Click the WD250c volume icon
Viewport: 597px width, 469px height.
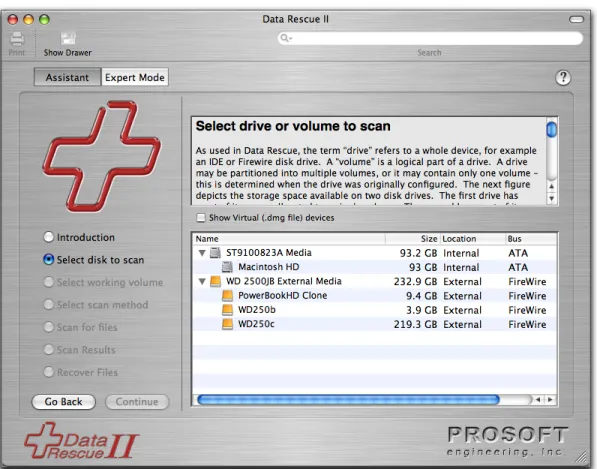[227, 324]
